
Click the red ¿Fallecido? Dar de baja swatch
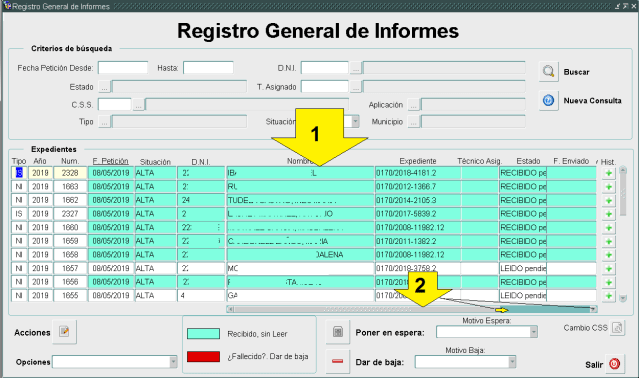pyautogui.click(x=203, y=356)
